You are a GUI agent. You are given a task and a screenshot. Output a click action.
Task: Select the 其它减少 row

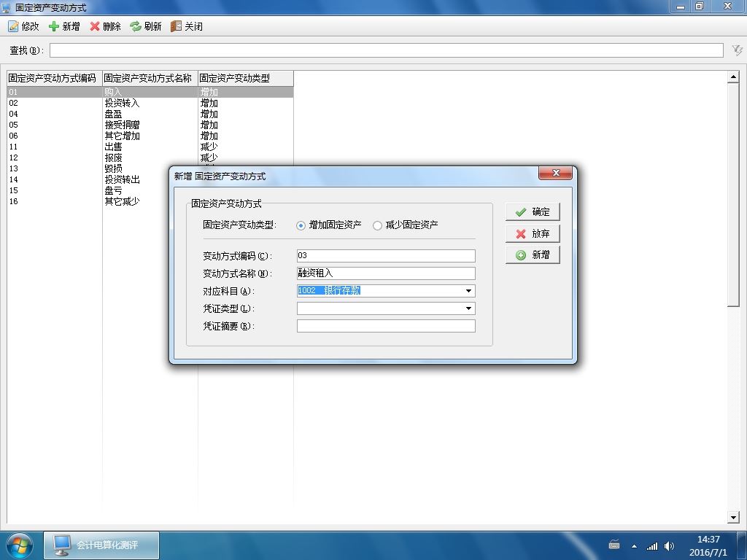88,201
